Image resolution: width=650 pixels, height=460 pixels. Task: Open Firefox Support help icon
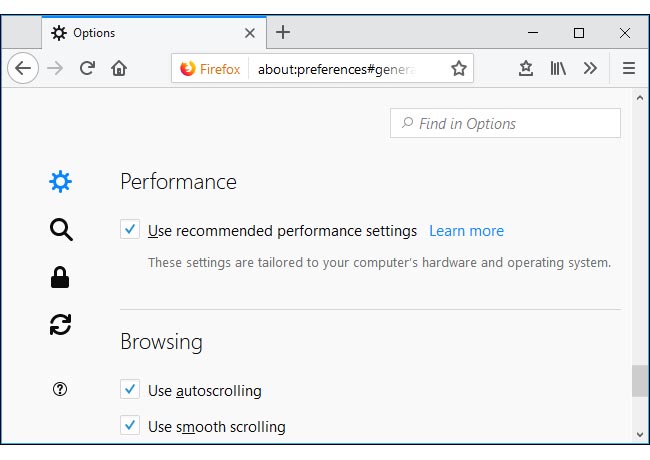coord(60,390)
